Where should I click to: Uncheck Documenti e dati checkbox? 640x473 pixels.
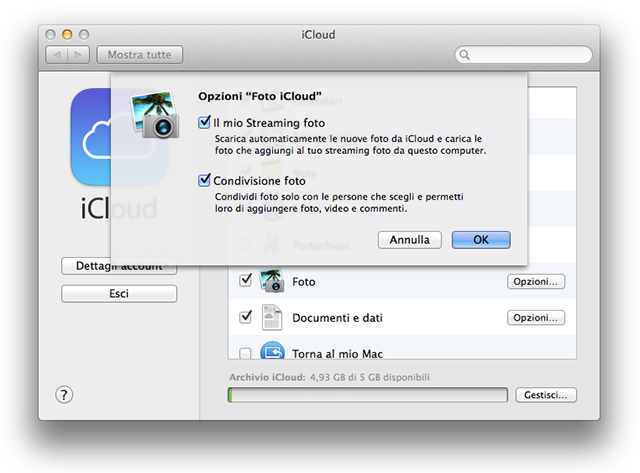click(x=246, y=317)
